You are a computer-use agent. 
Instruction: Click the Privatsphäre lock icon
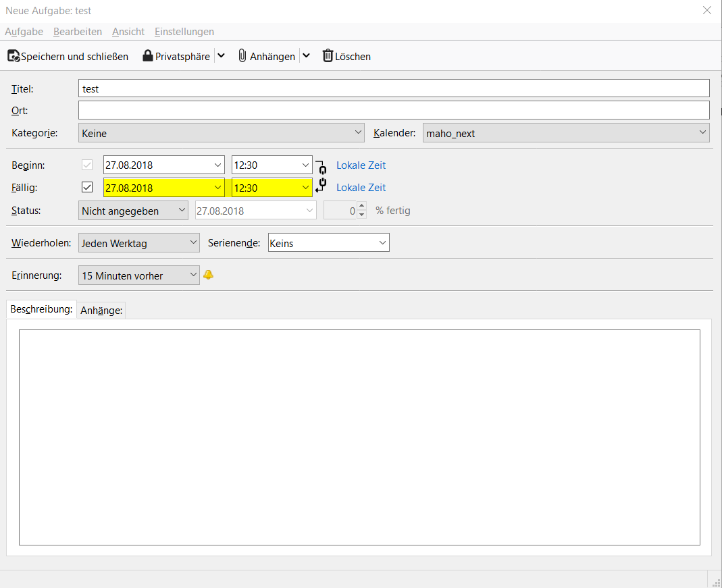pos(148,56)
